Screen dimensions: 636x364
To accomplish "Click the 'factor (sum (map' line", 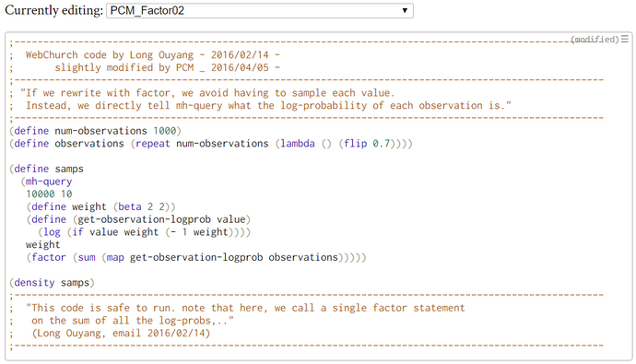I will [196, 257].
